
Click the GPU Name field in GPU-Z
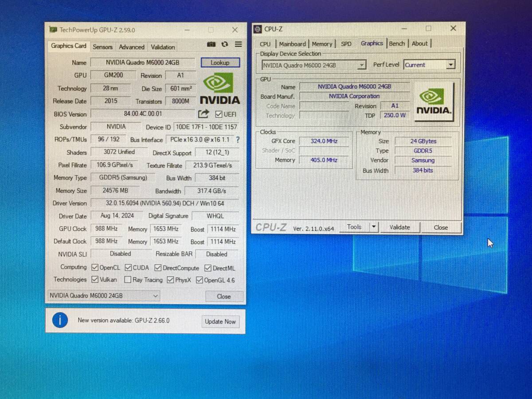pyautogui.click(x=143, y=63)
